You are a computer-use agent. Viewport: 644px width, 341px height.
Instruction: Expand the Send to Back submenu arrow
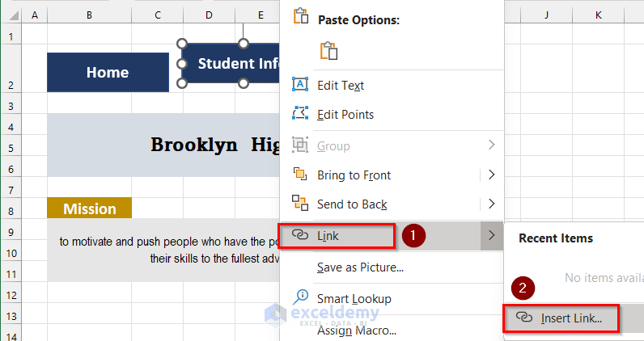coord(491,204)
